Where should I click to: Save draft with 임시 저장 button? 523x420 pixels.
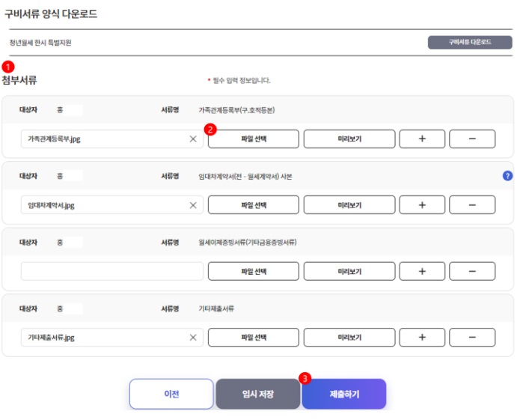coord(258,394)
